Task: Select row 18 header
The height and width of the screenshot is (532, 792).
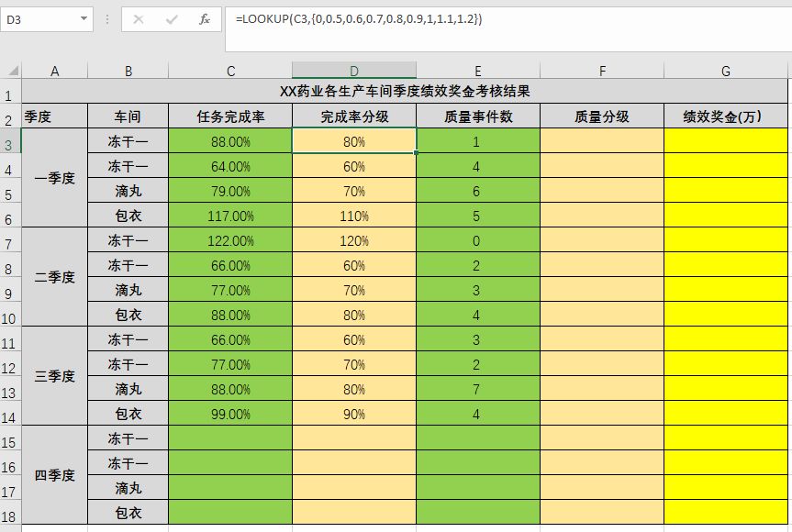Action: pyautogui.click(x=9, y=515)
